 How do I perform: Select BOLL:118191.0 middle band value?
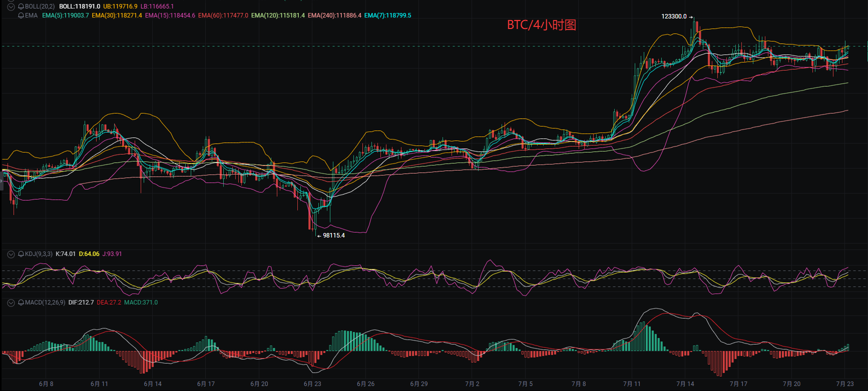coord(80,6)
